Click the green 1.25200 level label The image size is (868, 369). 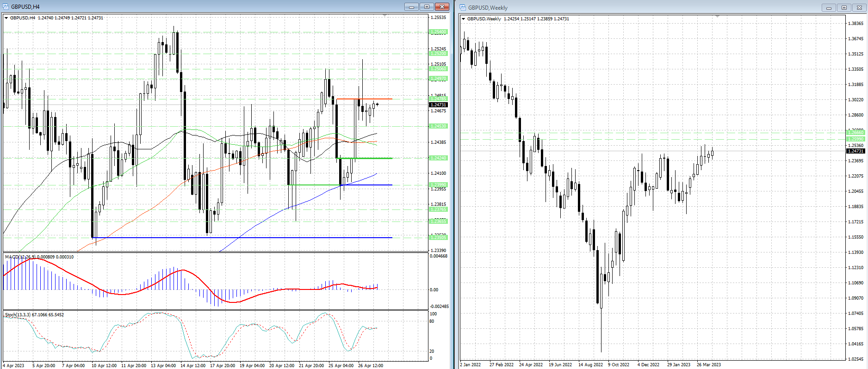pos(438,54)
